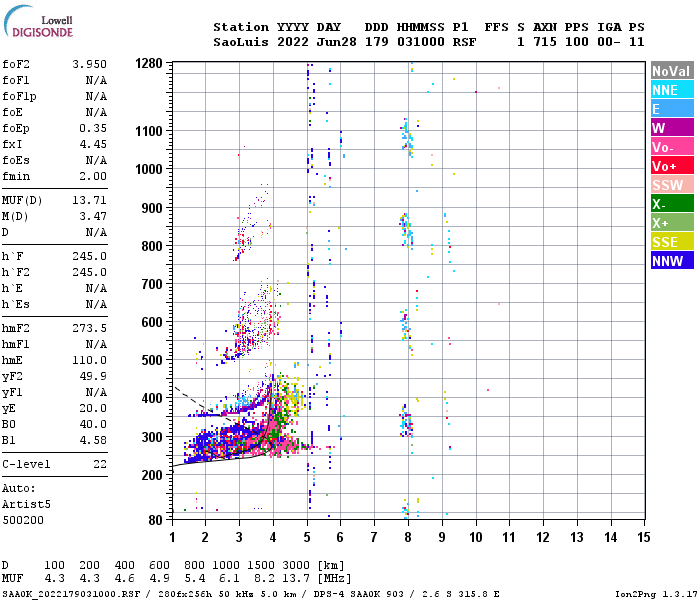The image size is (700, 600).
Task: Select the E legend color swatch
Action: point(672,109)
